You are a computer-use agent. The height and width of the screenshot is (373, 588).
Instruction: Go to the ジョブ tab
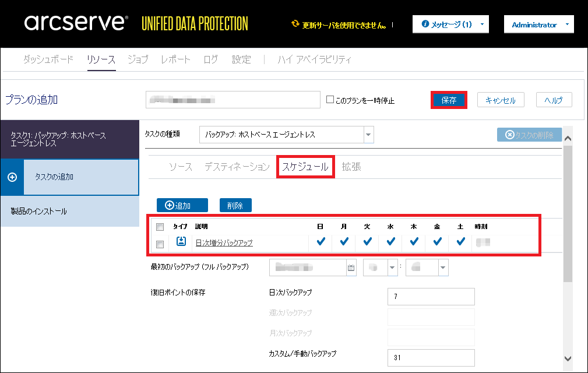[138, 59]
